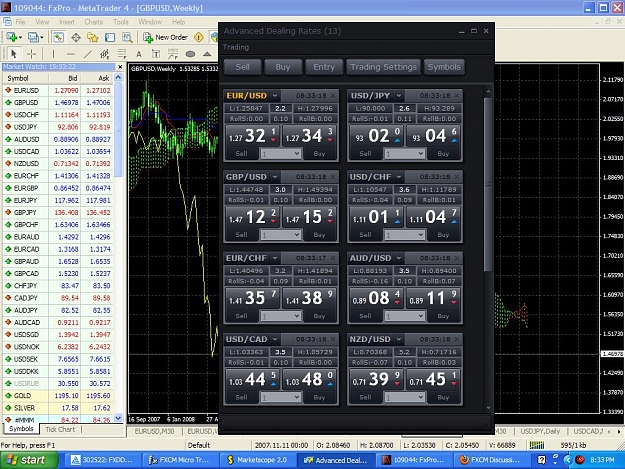Open the Tools menu
625x469 pixels.
120,22
